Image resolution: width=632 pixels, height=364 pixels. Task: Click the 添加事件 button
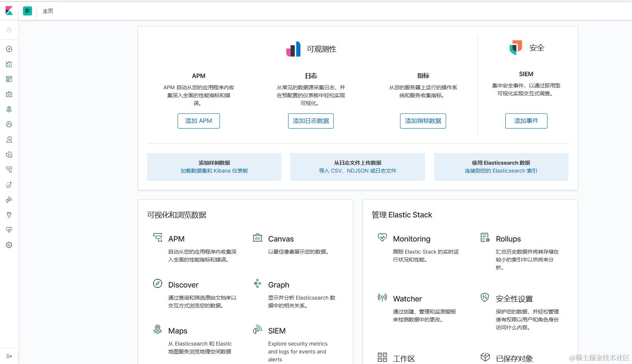click(526, 121)
